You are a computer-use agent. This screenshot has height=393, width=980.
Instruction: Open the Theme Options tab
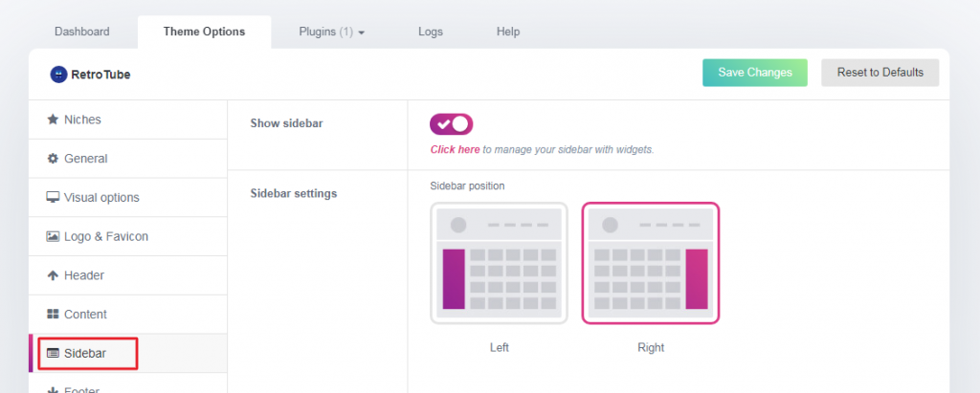click(x=204, y=32)
